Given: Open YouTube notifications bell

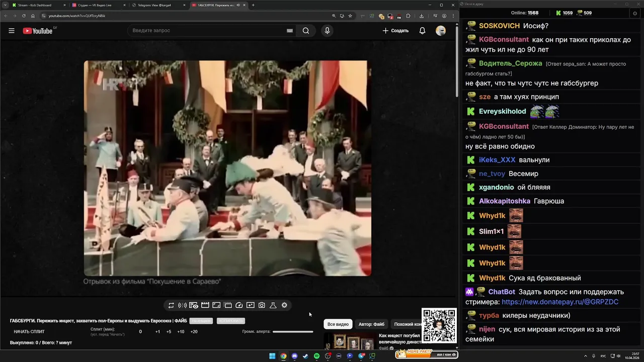Looking at the screenshot, I should coord(422,31).
